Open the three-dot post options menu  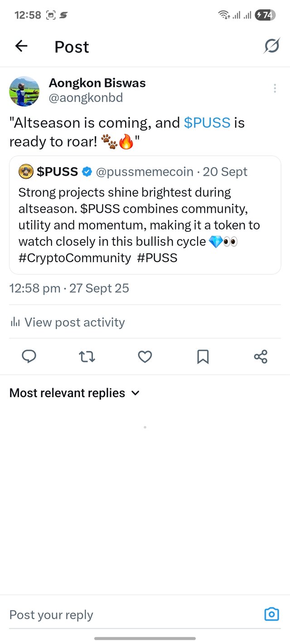(x=275, y=88)
